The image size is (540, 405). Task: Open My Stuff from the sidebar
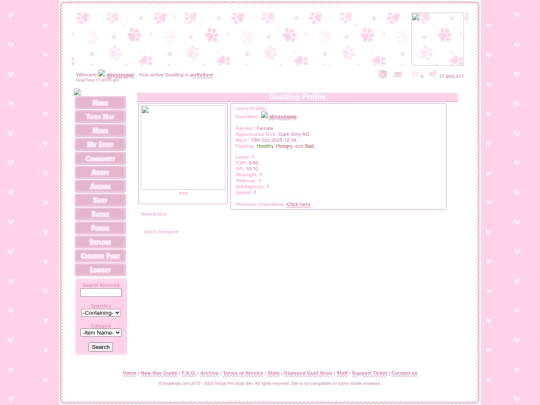tap(100, 145)
